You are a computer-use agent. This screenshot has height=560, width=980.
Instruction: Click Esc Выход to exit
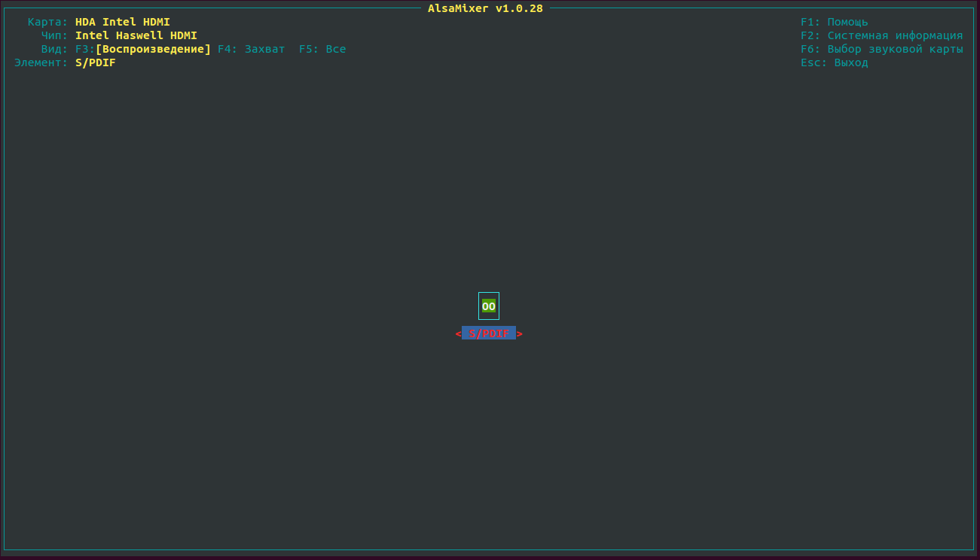pos(835,62)
